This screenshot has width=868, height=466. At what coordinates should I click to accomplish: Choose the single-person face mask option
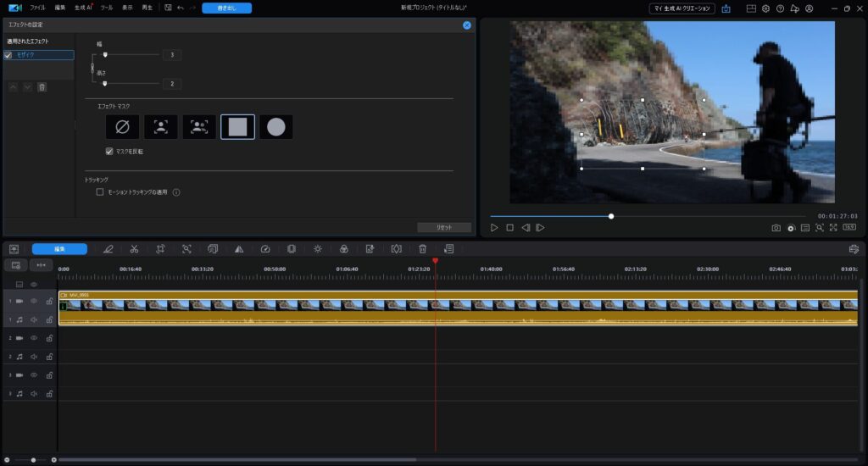[x=160, y=127]
